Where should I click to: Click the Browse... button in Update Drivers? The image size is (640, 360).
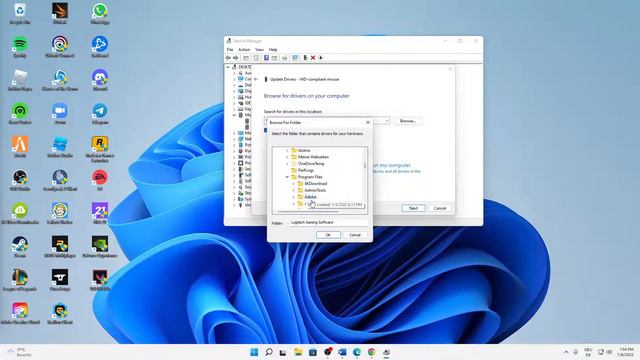click(x=408, y=121)
